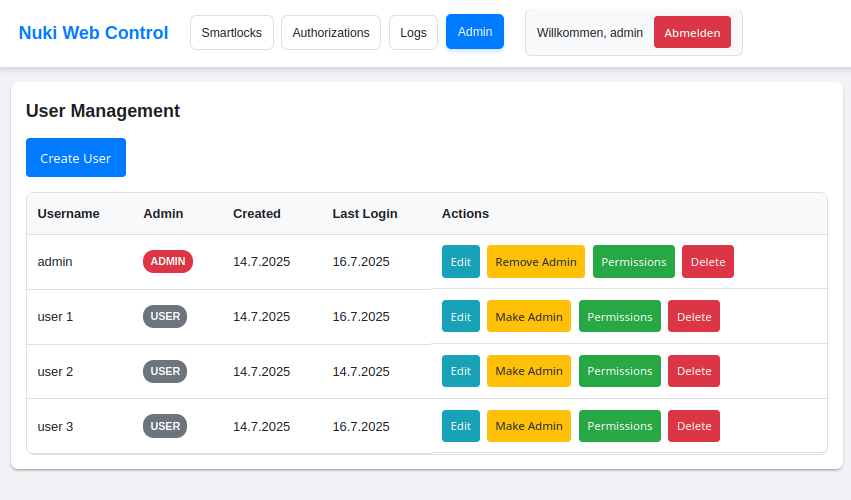Click the Create User button
This screenshot has height=500, width=851.
coord(76,157)
